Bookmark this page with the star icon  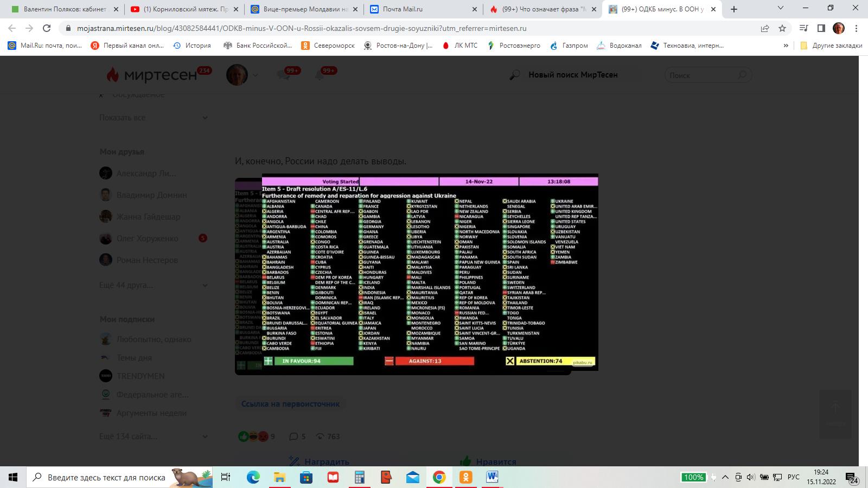[782, 28]
